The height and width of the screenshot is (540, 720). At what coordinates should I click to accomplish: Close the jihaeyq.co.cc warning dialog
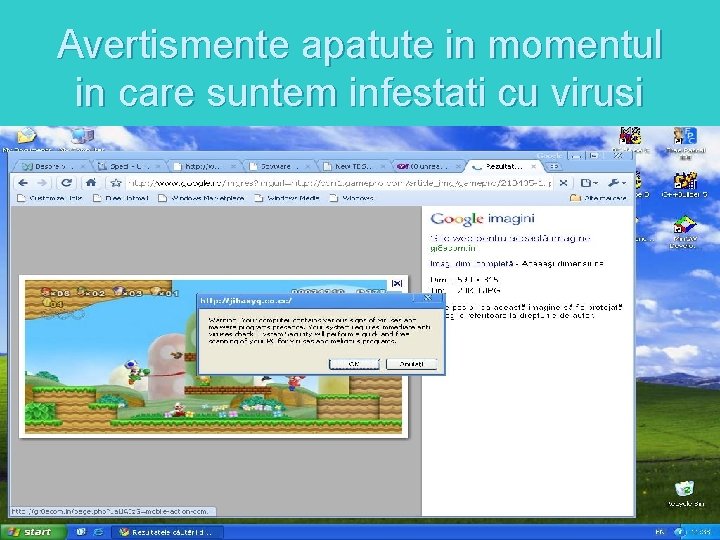tap(428, 298)
